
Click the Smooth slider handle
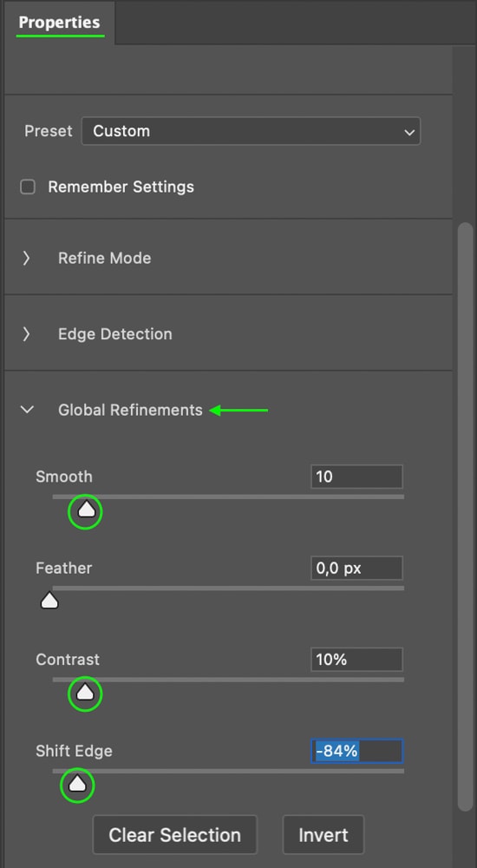tap(86, 510)
